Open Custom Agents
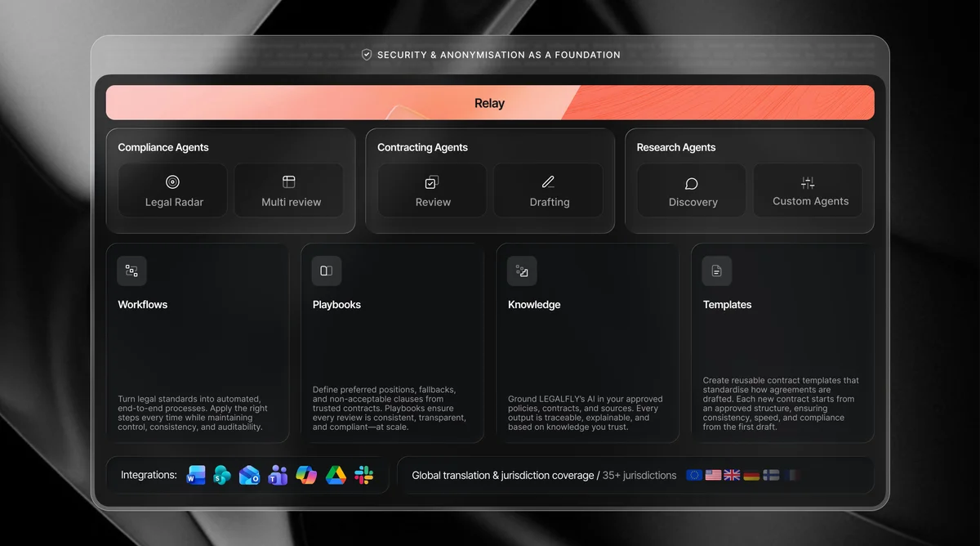This screenshot has height=546, width=980. tap(808, 190)
